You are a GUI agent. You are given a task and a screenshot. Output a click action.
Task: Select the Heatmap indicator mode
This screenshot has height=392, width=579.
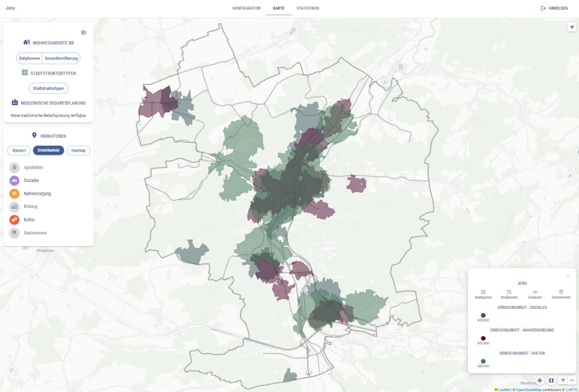pos(78,150)
